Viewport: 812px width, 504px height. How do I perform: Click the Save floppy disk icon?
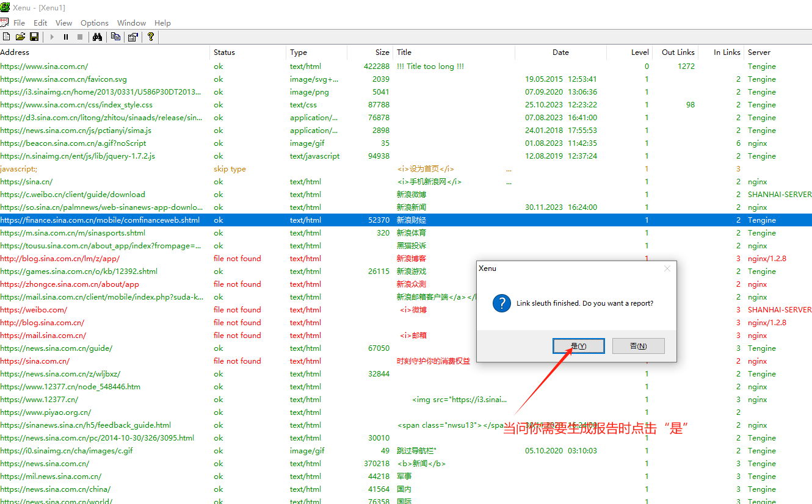34,37
